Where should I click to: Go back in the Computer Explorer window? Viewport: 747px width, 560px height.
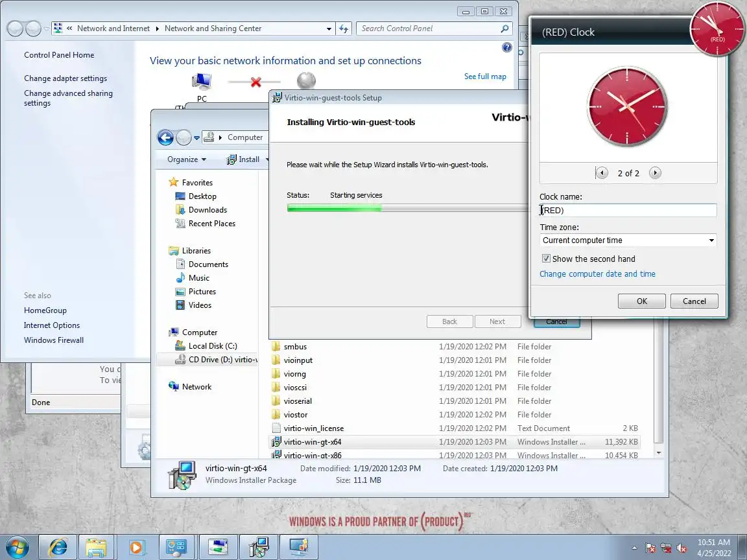click(x=166, y=137)
